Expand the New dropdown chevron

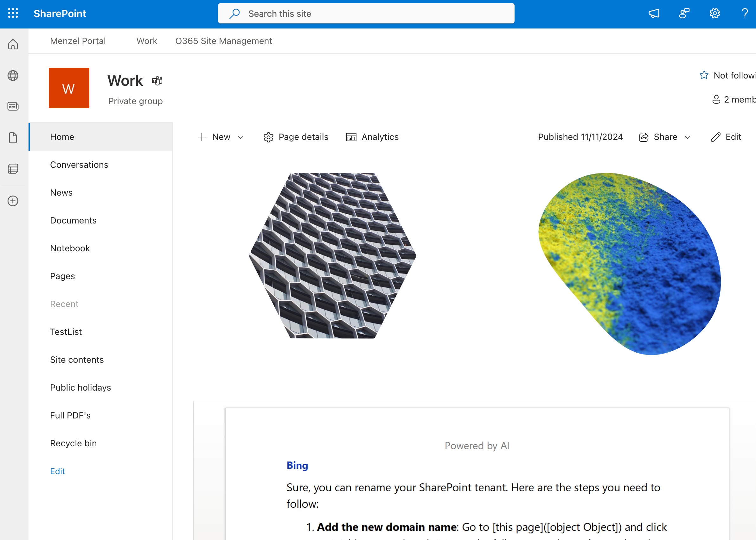click(x=240, y=137)
